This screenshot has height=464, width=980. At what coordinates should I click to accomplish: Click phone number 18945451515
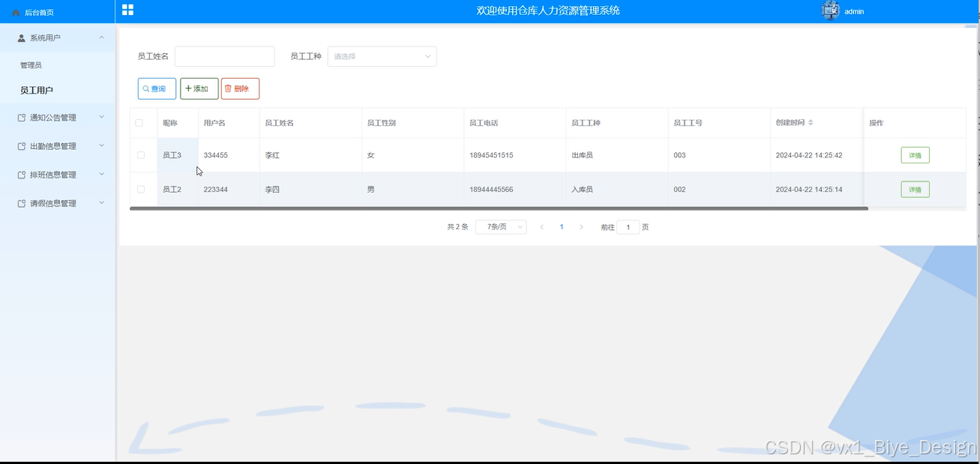[x=491, y=155]
